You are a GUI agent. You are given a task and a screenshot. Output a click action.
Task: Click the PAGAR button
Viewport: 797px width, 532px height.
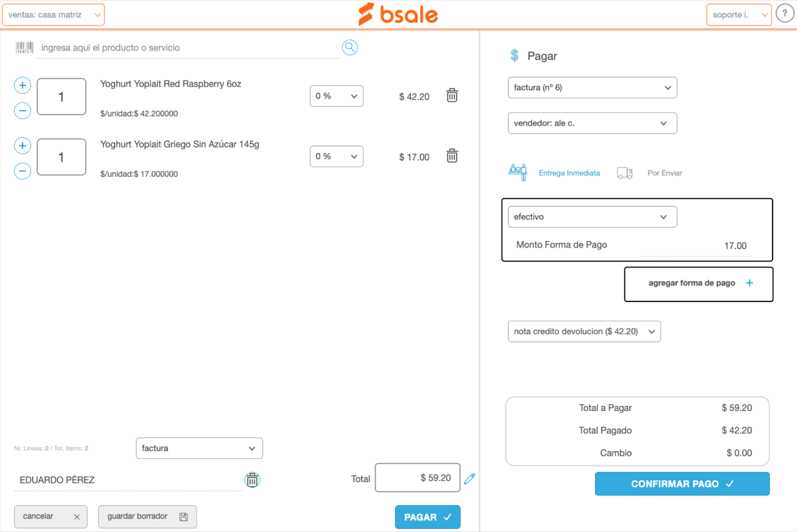coord(427,517)
